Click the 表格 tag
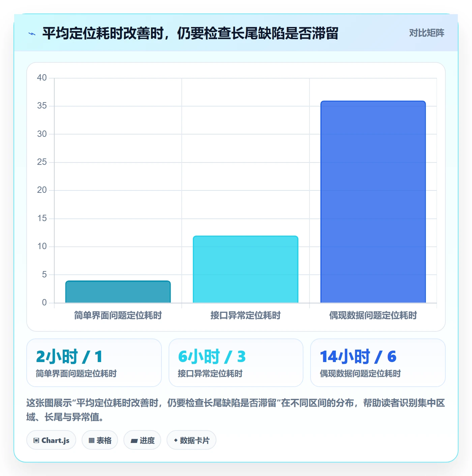 pos(100,440)
